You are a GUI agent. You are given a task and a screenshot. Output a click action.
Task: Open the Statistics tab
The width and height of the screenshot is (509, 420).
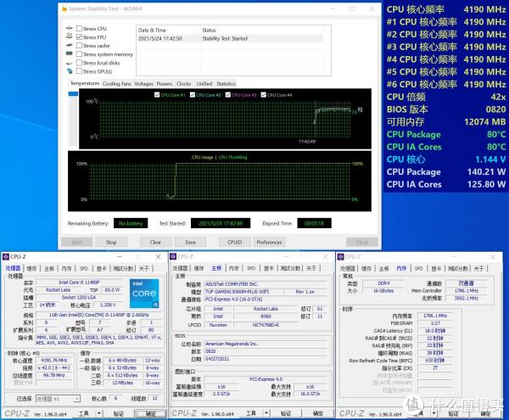point(226,84)
